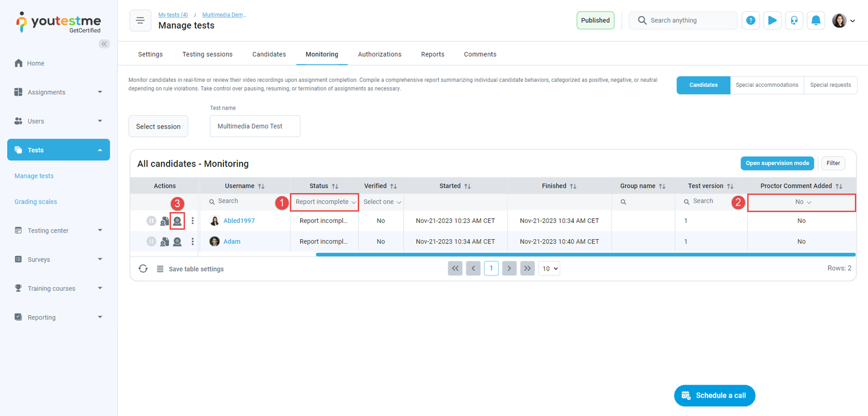
Task: Click the notification bell icon
Action: 815,21
